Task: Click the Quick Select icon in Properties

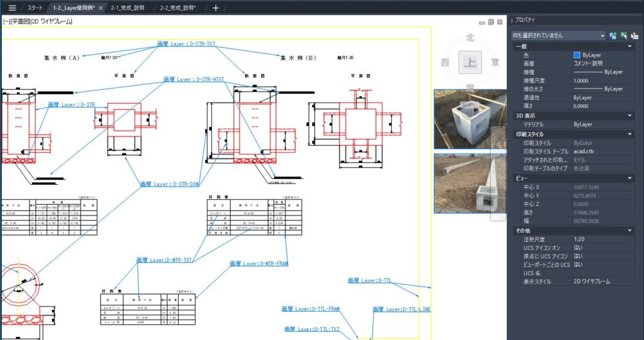Action: (x=635, y=35)
